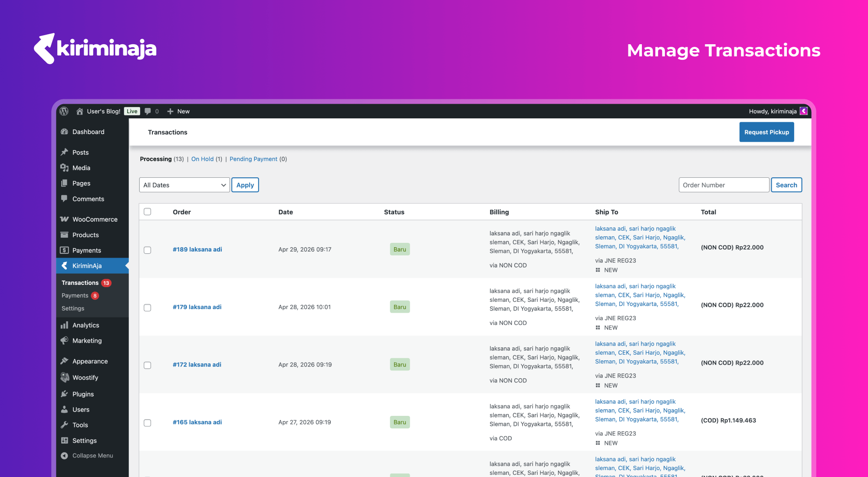Click the Analytics bar chart icon
The height and width of the screenshot is (477, 868).
click(x=64, y=325)
